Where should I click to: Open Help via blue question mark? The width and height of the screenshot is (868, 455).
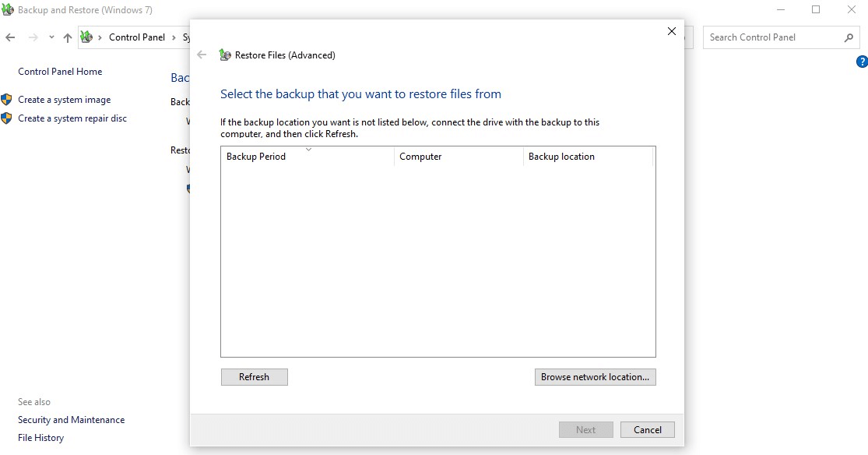862,62
